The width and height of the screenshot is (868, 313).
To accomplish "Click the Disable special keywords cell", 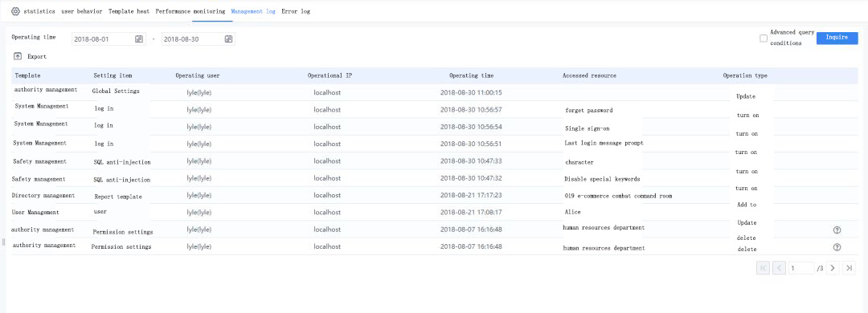I will click(x=602, y=179).
